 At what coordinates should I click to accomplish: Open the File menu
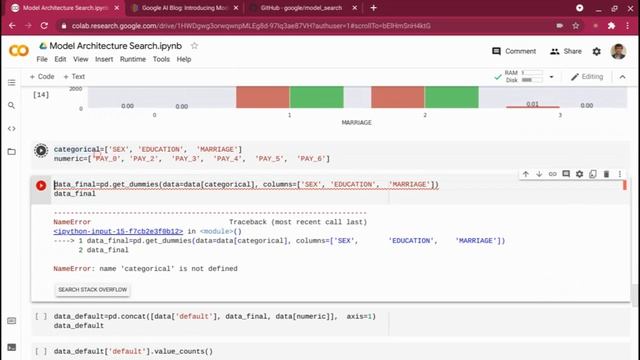pyautogui.click(x=42, y=59)
